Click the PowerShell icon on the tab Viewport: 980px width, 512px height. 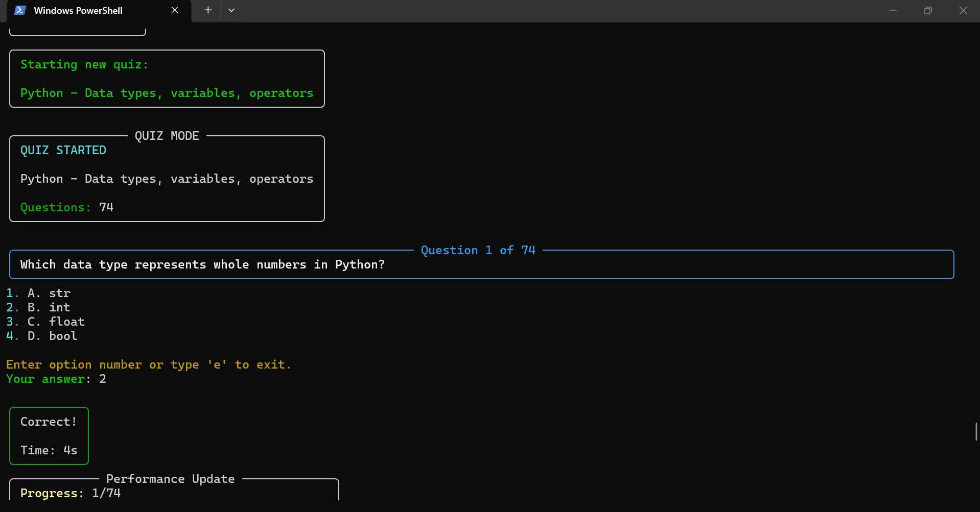pyautogui.click(x=20, y=10)
